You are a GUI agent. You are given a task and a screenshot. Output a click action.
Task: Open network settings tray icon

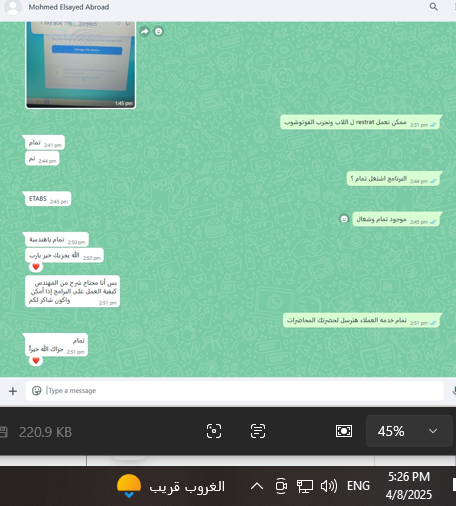click(x=305, y=486)
